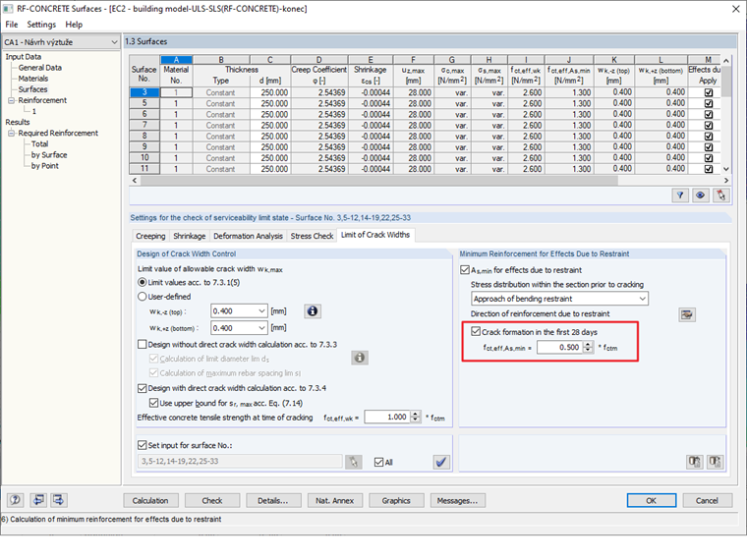The width and height of the screenshot is (747, 560).
Task: Click the fct,eff,wk value field 1.000
Action: point(387,417)
